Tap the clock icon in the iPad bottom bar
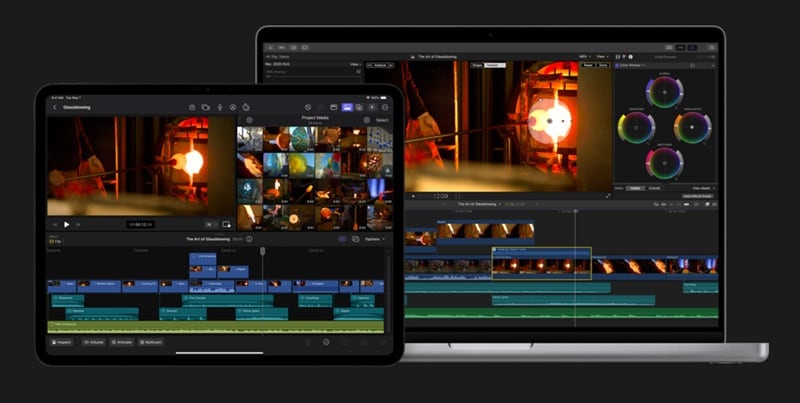 (326, 342)
